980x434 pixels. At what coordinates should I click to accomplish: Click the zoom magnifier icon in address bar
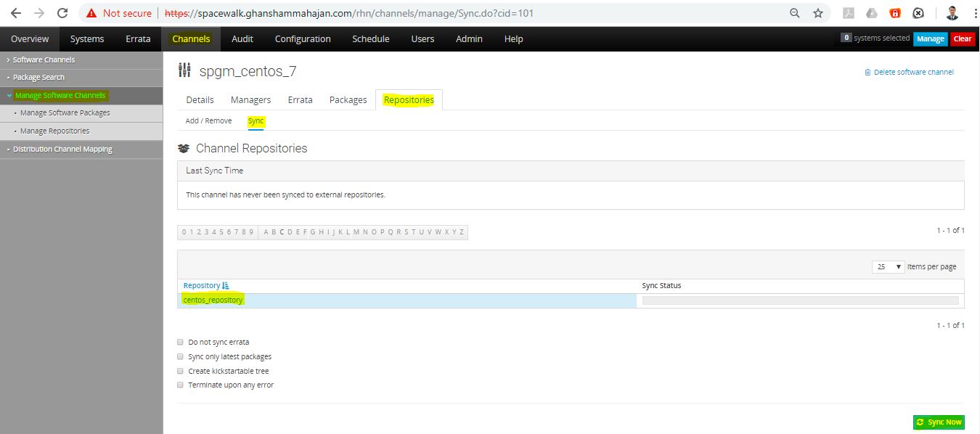(x=795, y=13)
